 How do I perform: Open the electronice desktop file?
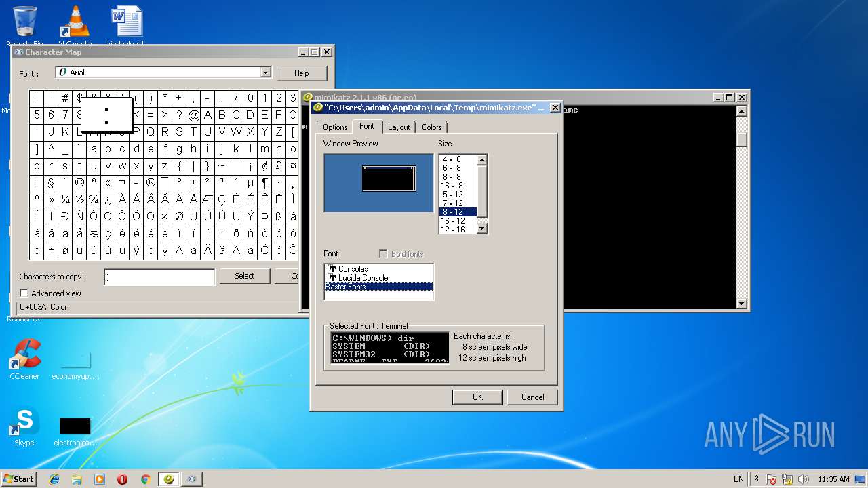tap(75, 432)
